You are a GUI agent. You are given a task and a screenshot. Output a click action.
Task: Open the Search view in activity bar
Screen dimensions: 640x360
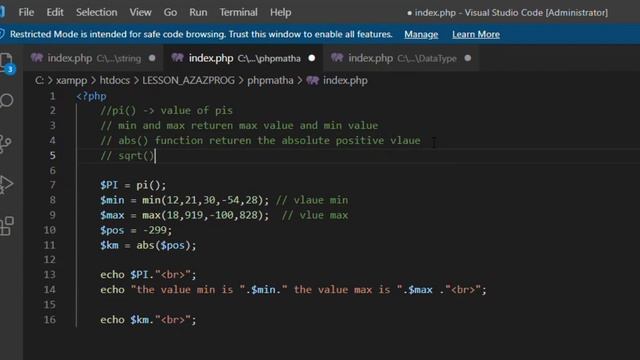(x=7, y=100)
